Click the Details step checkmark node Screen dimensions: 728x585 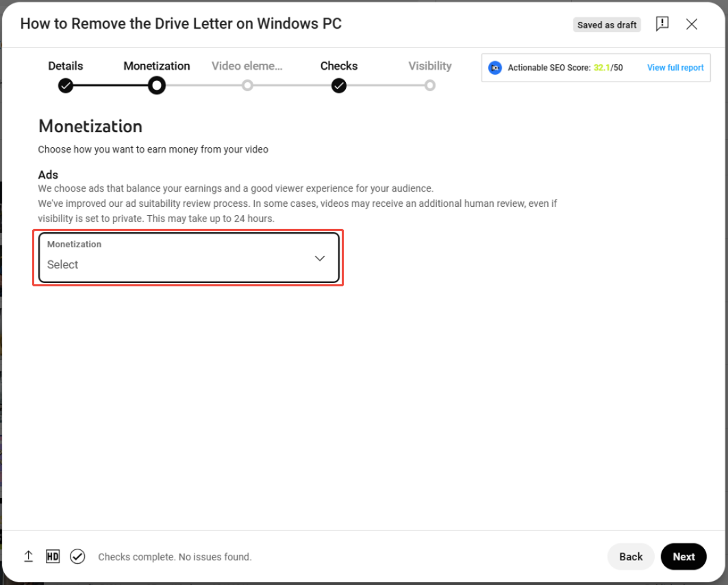click(65, 86)
